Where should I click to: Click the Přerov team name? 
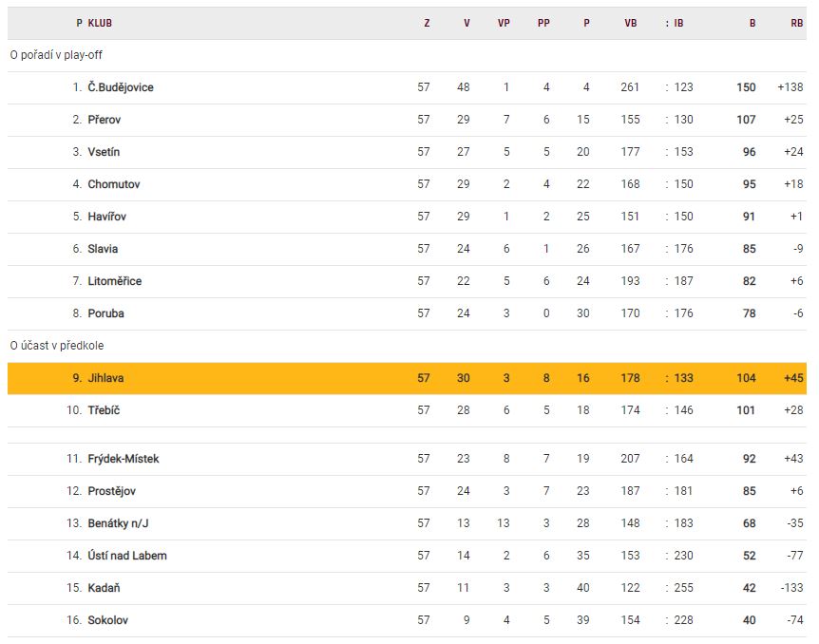(105, 120)
